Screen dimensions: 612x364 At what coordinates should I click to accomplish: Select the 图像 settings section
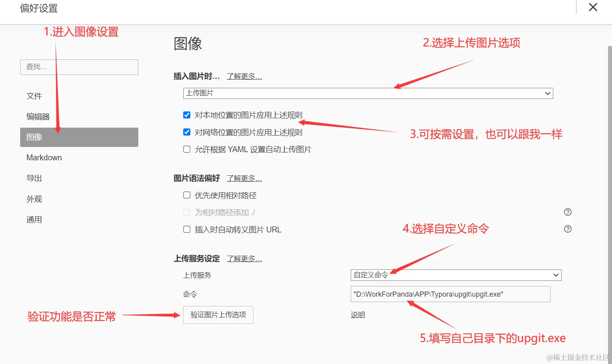(79, 137)
